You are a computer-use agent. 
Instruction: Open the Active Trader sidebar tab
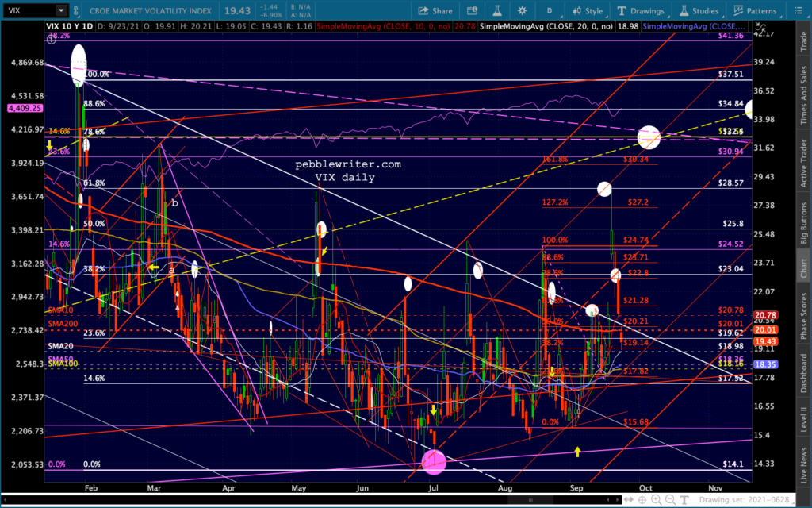[804, 163]
